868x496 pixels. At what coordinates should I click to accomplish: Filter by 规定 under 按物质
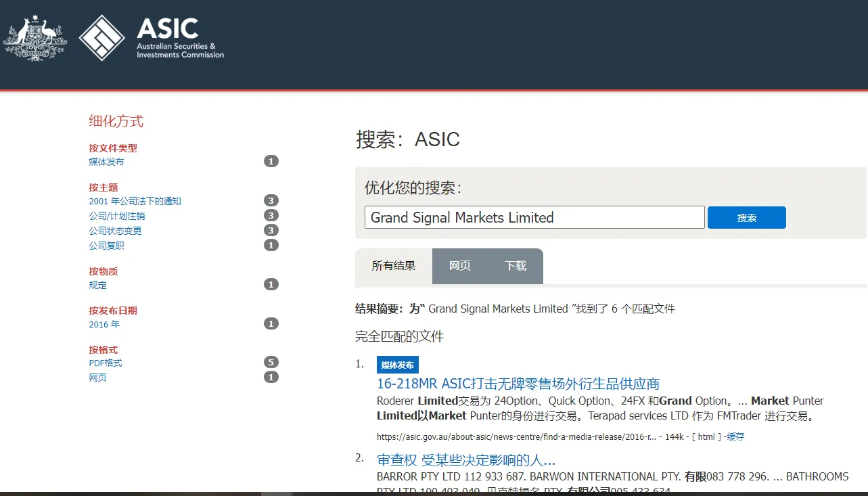(97, 285)
